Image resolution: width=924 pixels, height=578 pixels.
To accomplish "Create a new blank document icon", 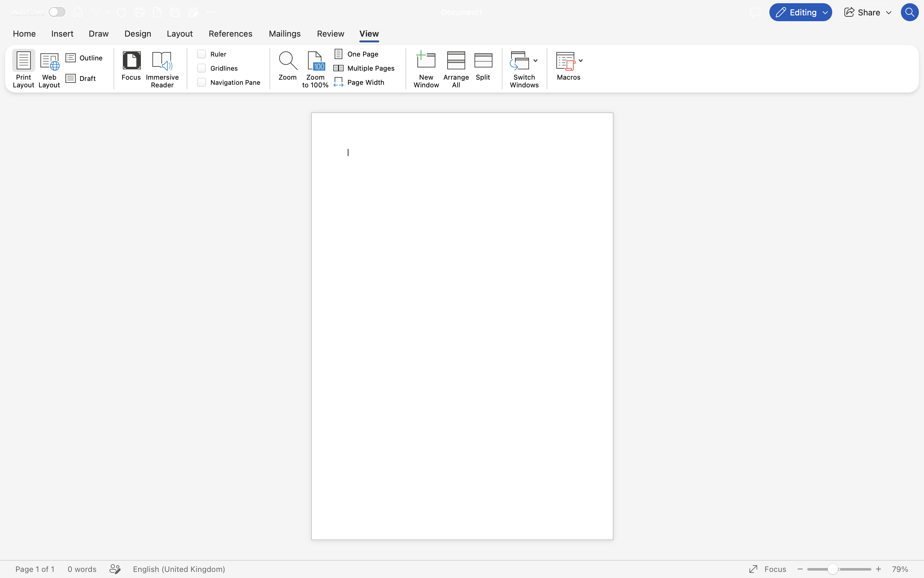I will [157, 12].
